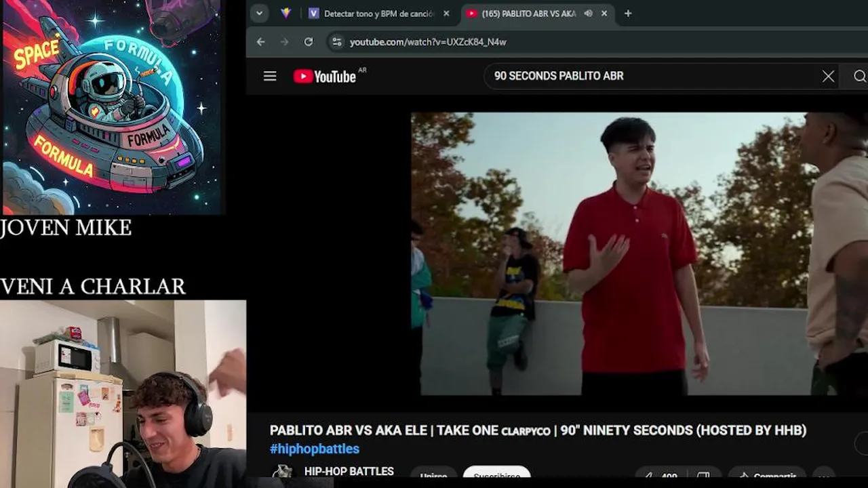Click the VENI A CHARLAR overlay text
Image resolution: width=868 pixels, height=488 pixels.
pyautogui.click(x=93, y=287)
